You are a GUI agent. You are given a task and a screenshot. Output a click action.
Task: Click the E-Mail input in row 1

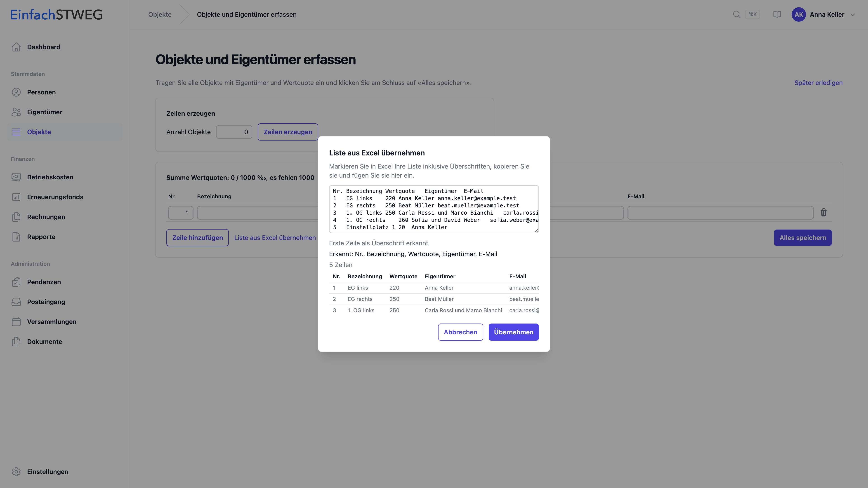(x=720, y=213)
